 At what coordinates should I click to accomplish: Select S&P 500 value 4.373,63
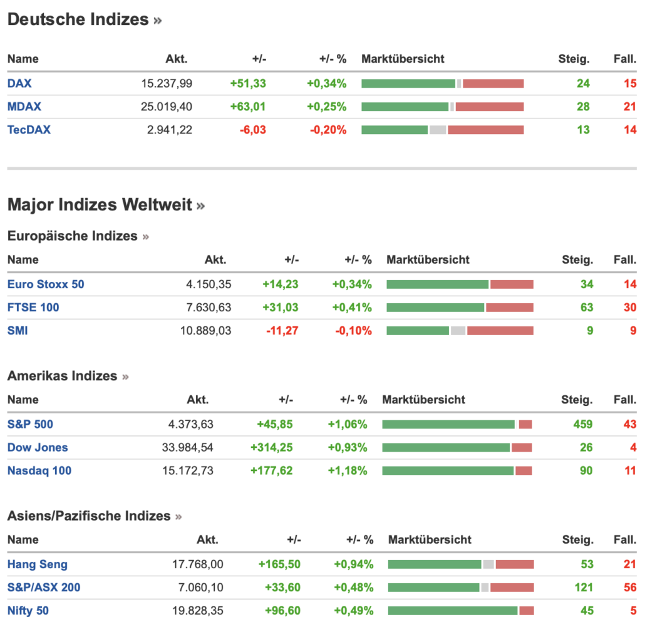coord(191,424)
